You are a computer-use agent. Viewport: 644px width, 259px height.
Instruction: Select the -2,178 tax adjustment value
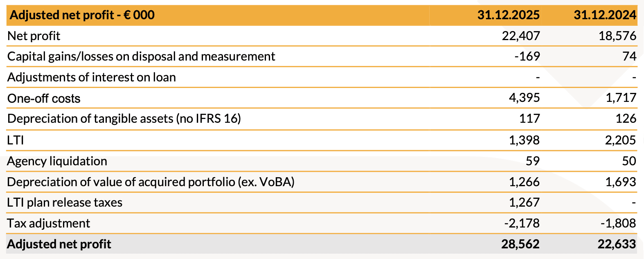point(522,223)
